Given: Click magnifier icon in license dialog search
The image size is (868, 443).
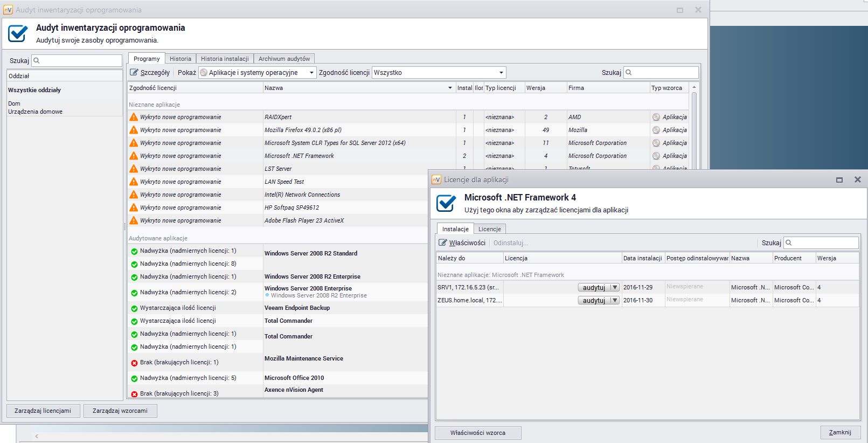Looking at the screenshot, I should (x=789, y=243).
